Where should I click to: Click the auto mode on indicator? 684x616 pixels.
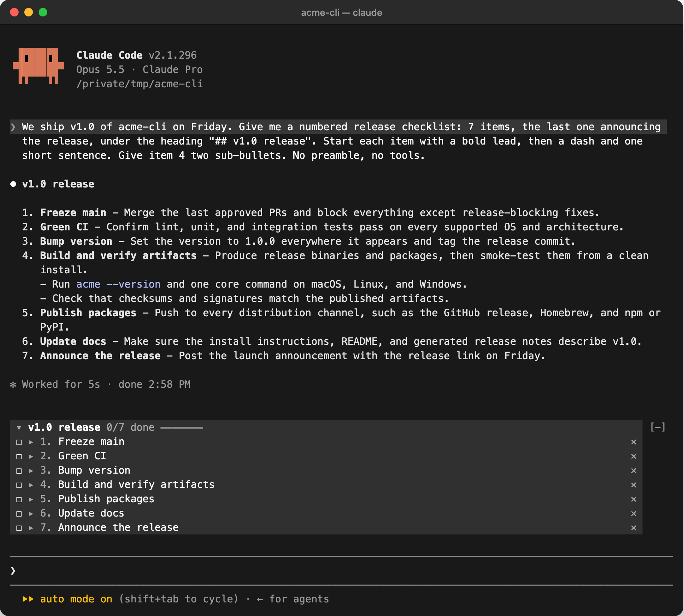click(x=68, y=599)
